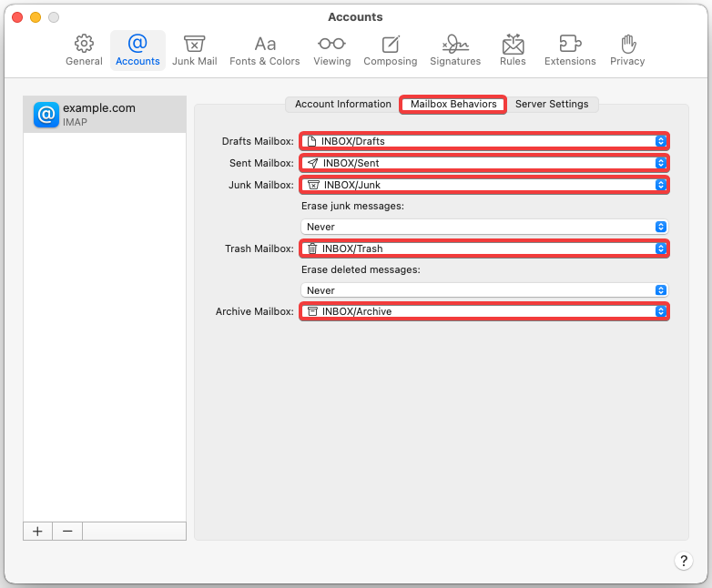Expand the Trash Mailbox dropdown
Viewport: 712px width, 588px height.
(x=484, y=248)
